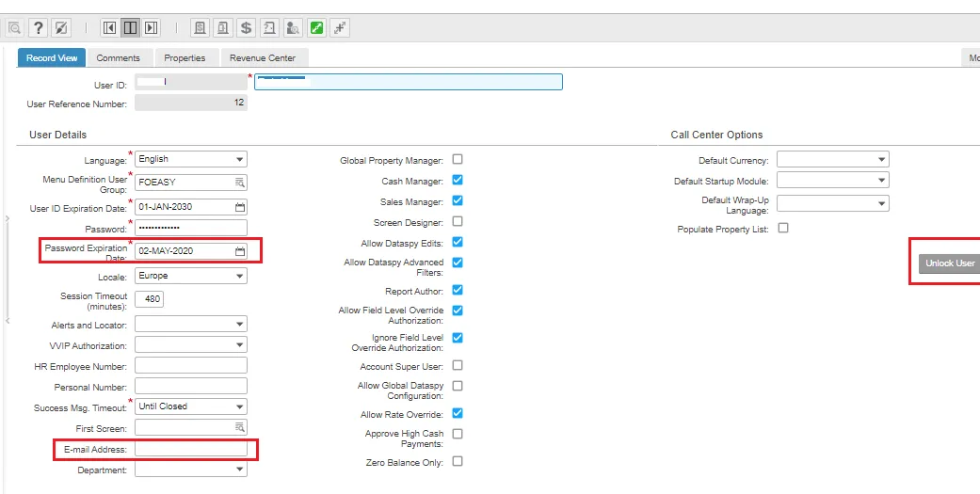Uncheck Allow Rate Override checkbox
This screenshot has height=494, width=980.
pos(458,413)
